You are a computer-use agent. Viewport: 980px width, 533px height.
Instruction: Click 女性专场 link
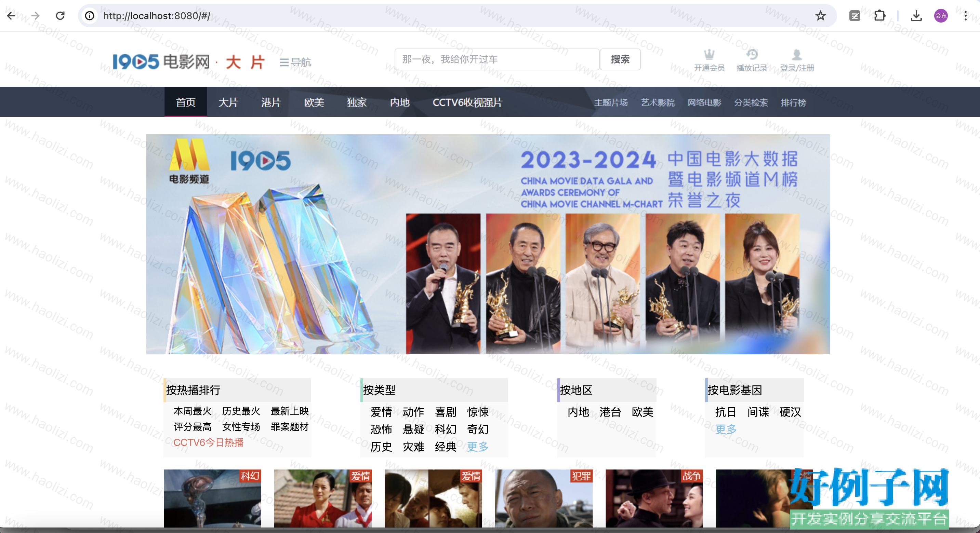[241, 426]
